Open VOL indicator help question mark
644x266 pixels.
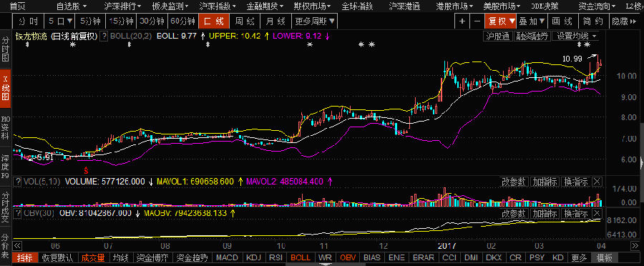click(x=18, y=181)
